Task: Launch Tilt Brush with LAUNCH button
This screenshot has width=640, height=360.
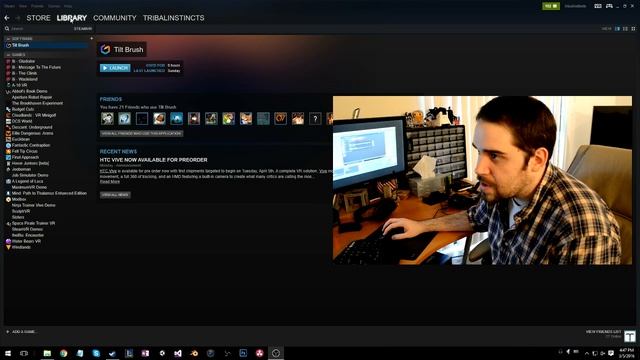Action: [115, 68]
